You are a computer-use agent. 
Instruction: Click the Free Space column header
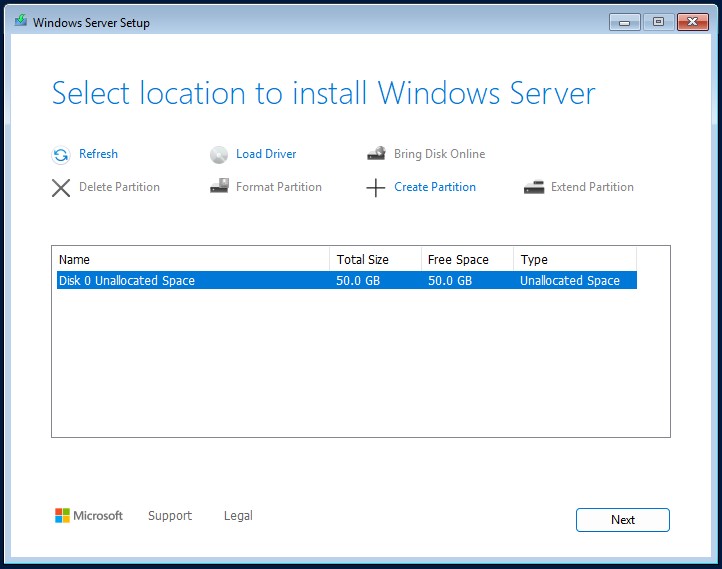click(x=467, y=259)
